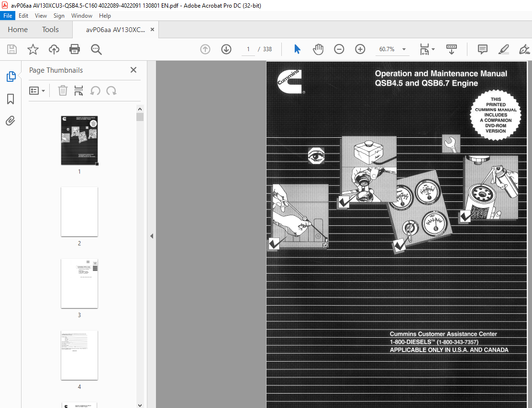This screenshot has width=532, height=408.
Task: Open the Sign menu
Action: click(59, 16)
